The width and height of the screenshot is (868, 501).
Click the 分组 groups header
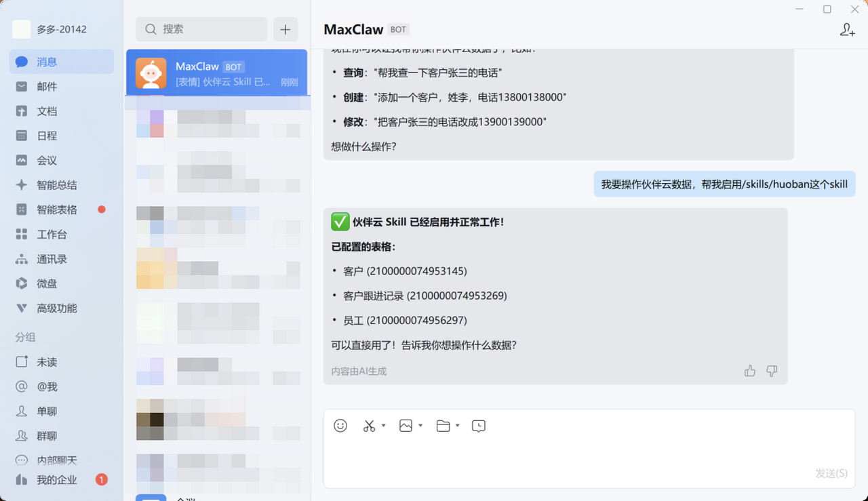coord(26,337)
